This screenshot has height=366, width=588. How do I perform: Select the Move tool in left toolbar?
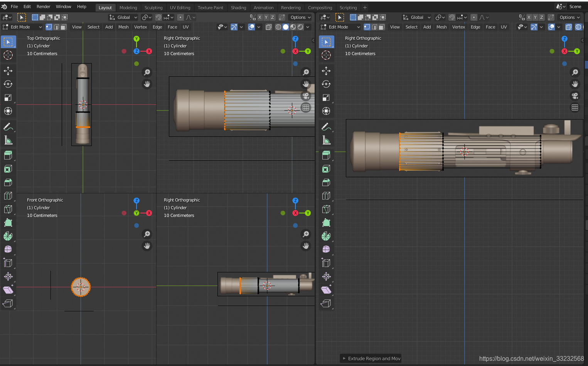[8, 71]
